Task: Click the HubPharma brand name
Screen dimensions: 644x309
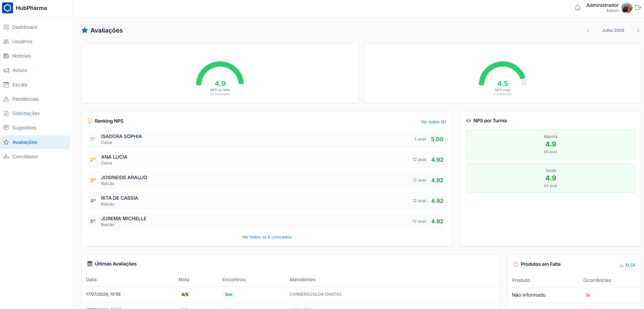Action: 31,8
